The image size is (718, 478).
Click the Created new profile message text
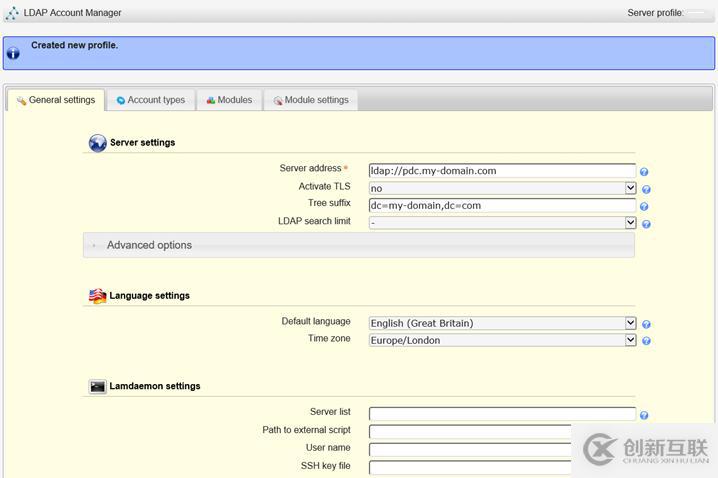click(75, 45)
